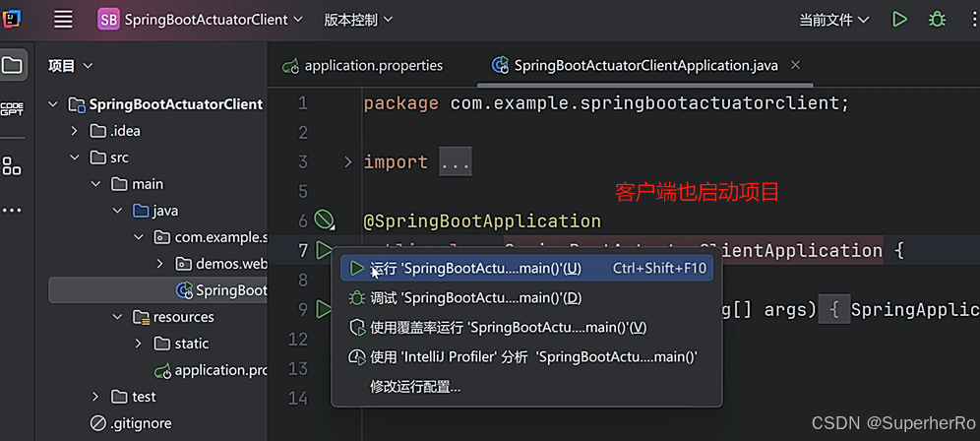The image size is (980, 441).
Task: Collapse the main folder
Action: [x=95, y=184]
